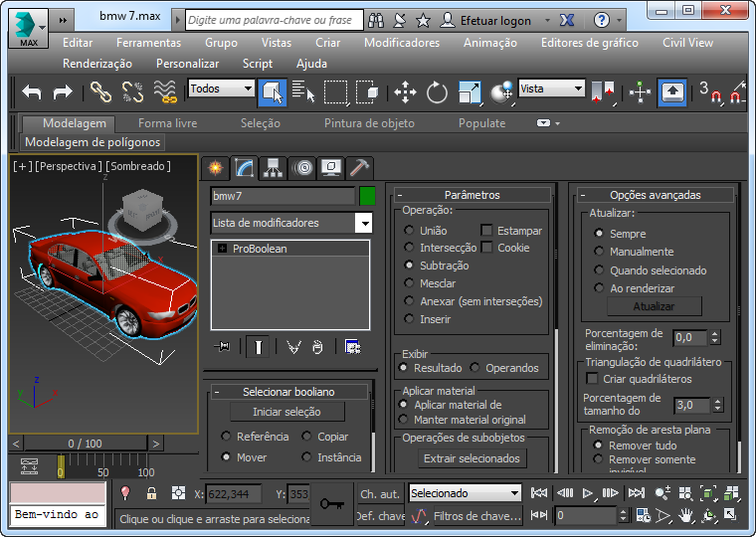Open the Create panel star tab
Screen dimensions: 756x537
pyautogui.click(x=215, y=167)
